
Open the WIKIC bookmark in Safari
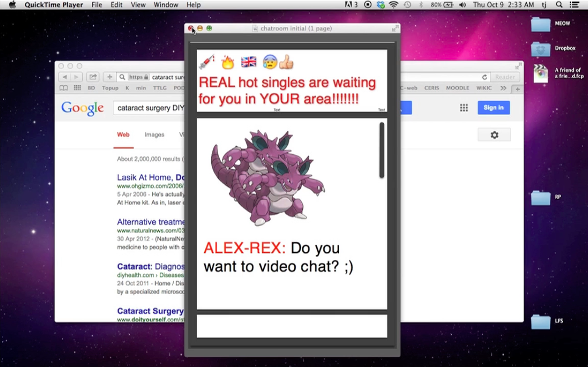click(484, 88)
